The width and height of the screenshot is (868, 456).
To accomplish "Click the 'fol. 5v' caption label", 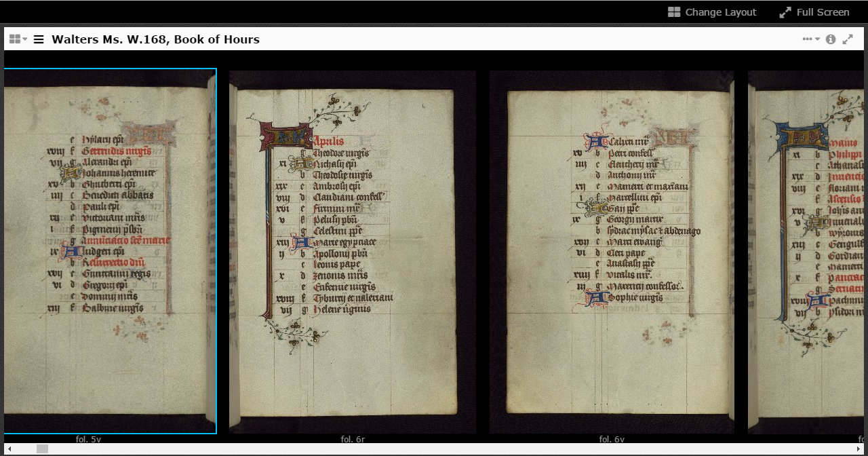I will tap(88, 439).
